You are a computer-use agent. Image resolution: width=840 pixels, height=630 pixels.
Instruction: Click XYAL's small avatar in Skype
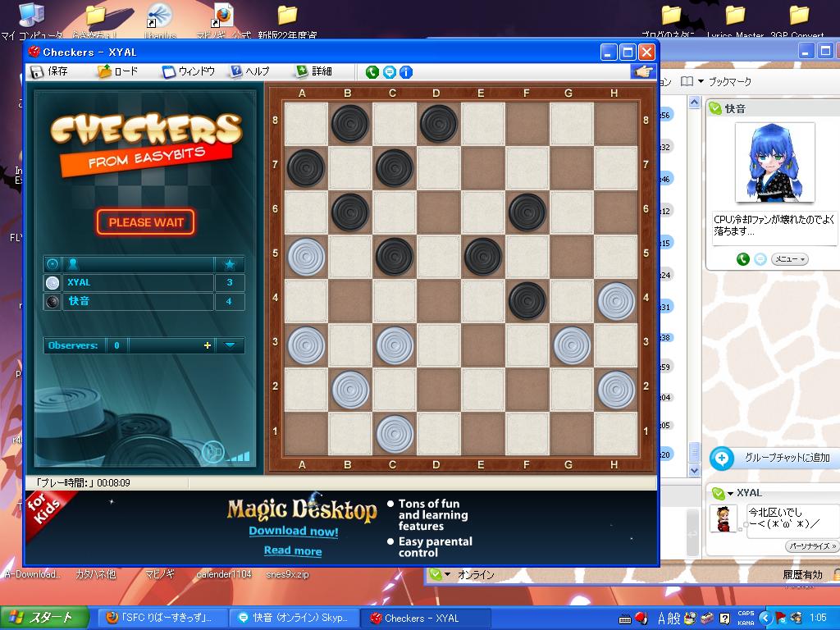(723, 518)
